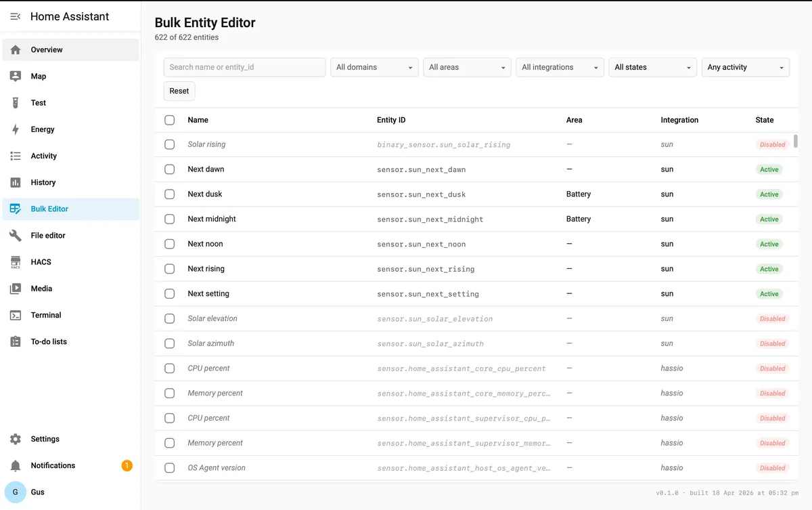
Task: Click the Energy lightning bolt icon
Action: point(16,129)
